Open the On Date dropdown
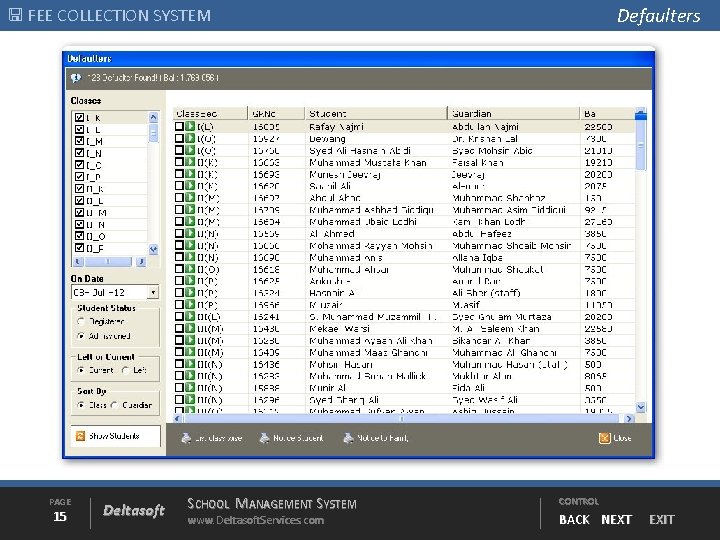The height and width of the screenshot is (540, 720). tap(153, 293)
